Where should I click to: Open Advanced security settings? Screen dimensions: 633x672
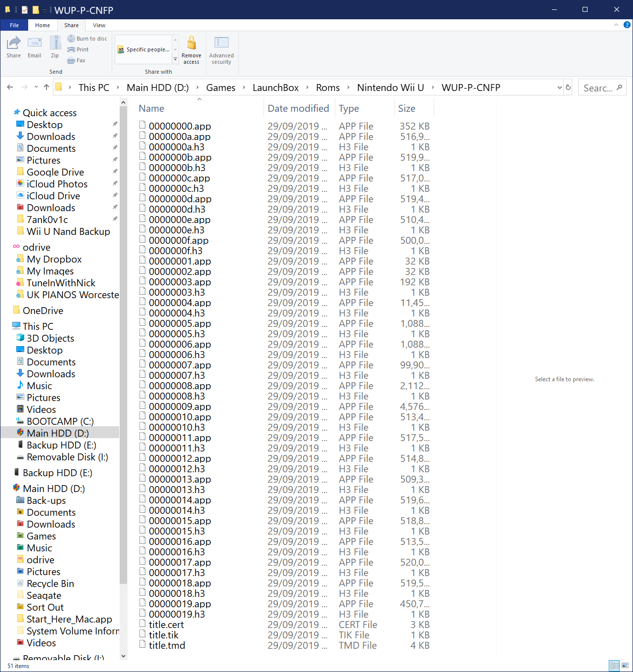coord(222,49)
